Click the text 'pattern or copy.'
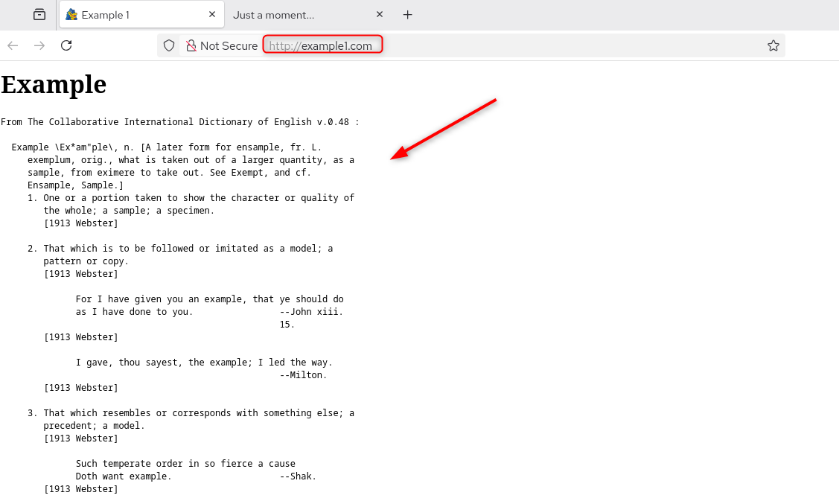 point(86,261)
